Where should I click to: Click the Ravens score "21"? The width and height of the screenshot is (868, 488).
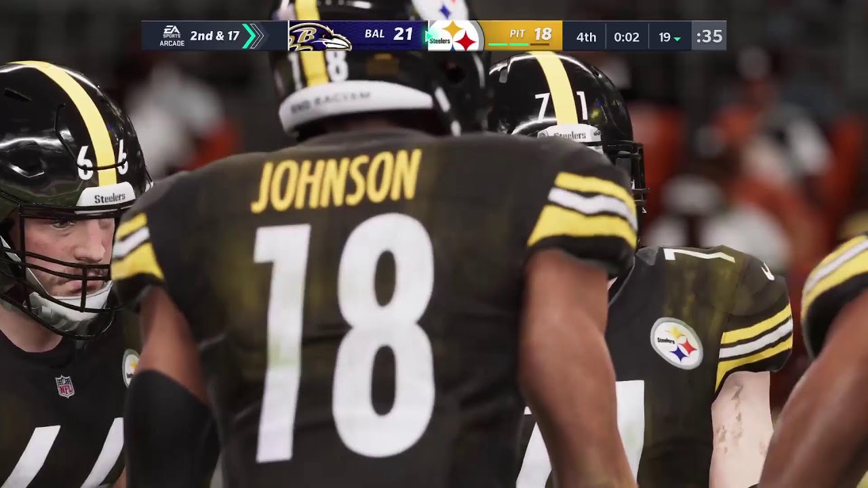[x=403, y=34]
